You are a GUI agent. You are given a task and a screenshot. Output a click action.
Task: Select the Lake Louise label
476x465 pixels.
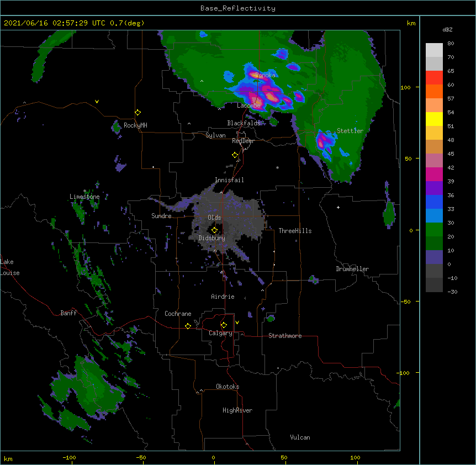pos(10,267)
